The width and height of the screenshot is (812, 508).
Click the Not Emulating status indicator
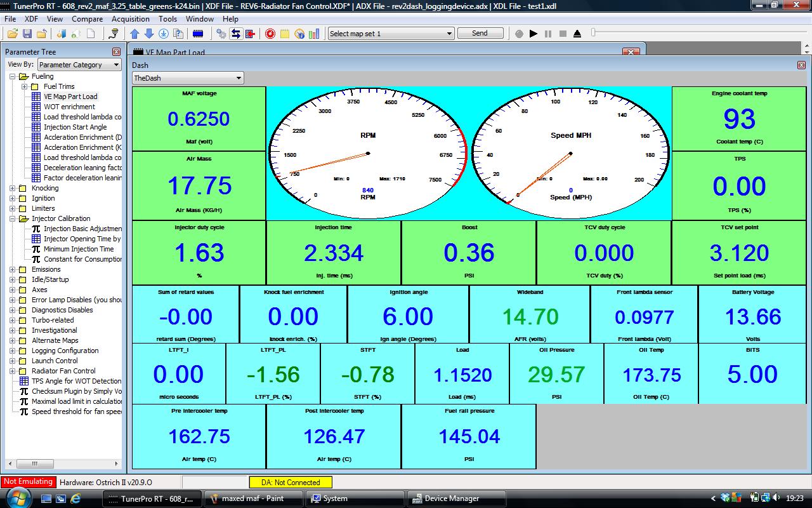pos(27,482)
